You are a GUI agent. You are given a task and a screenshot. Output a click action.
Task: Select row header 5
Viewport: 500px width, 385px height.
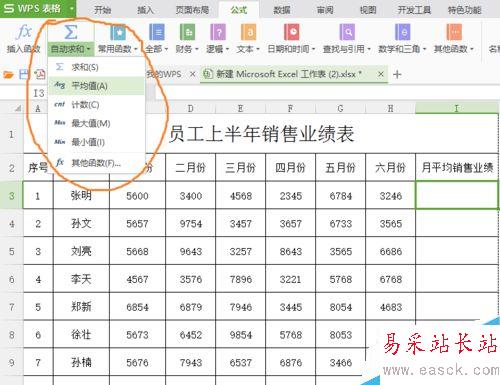coord(11,251)
